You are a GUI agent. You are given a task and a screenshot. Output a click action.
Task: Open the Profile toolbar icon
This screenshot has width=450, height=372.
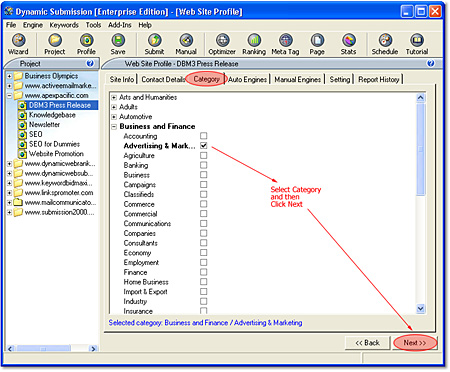[x=86, y=44]
